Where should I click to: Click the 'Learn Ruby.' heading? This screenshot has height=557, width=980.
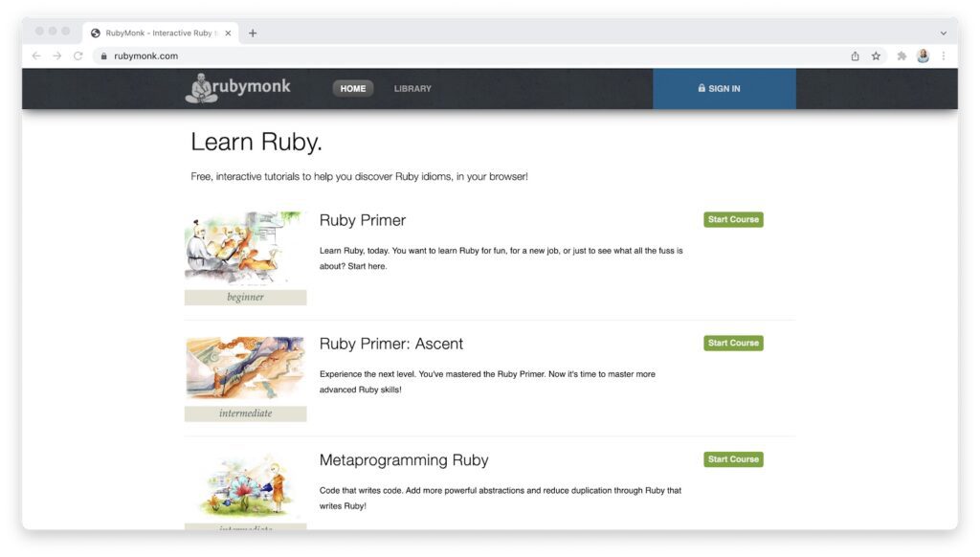click(256, 142)
